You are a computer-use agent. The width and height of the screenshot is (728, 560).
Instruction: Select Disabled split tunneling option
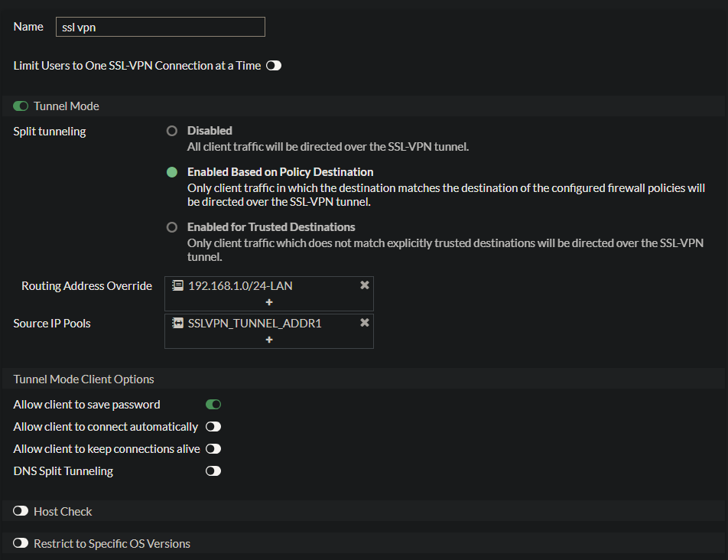pos(172,131)
